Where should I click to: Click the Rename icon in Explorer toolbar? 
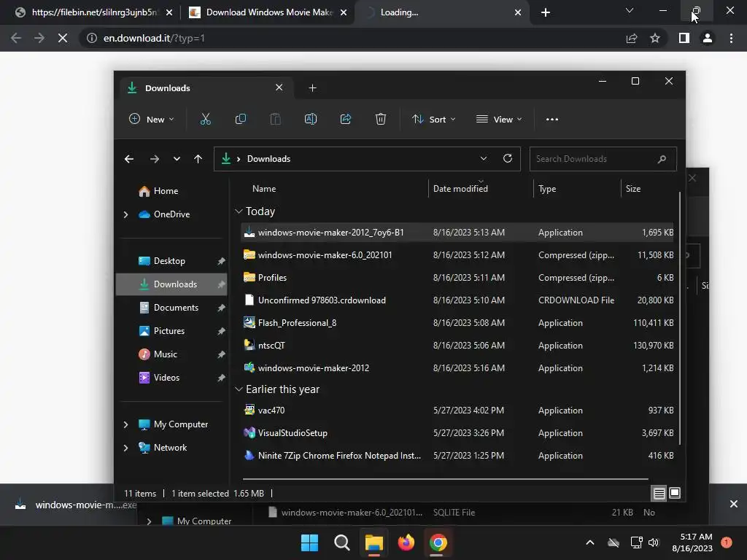click(x=311, y=119)
